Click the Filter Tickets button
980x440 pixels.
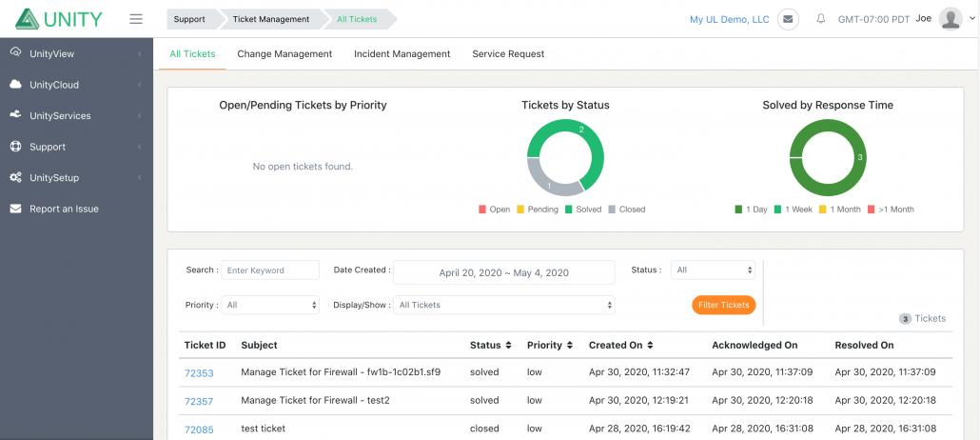pyautogui.click(x=724, y=305)
